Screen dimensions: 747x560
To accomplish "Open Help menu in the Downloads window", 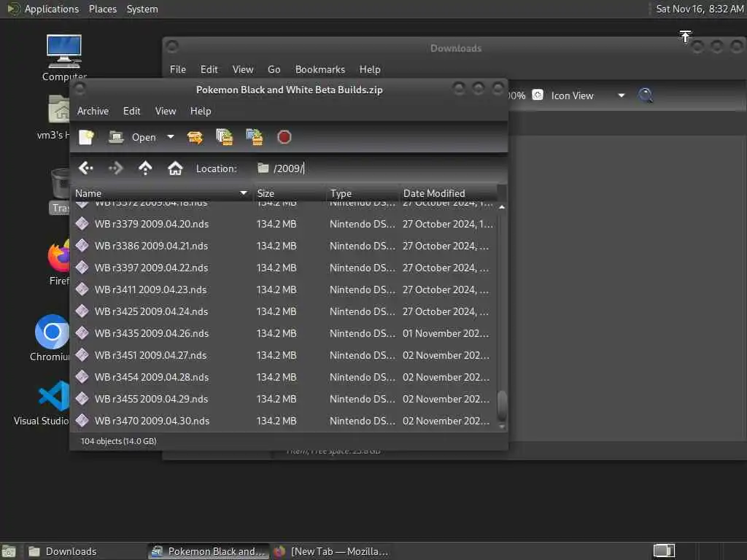I will coord(370,69).
